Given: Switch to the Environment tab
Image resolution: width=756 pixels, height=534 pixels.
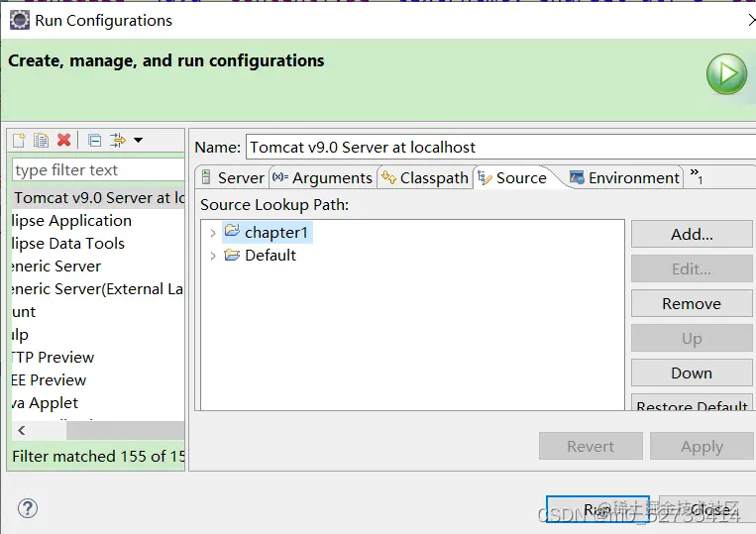Looking at the screenshot, I should [624, 178].
